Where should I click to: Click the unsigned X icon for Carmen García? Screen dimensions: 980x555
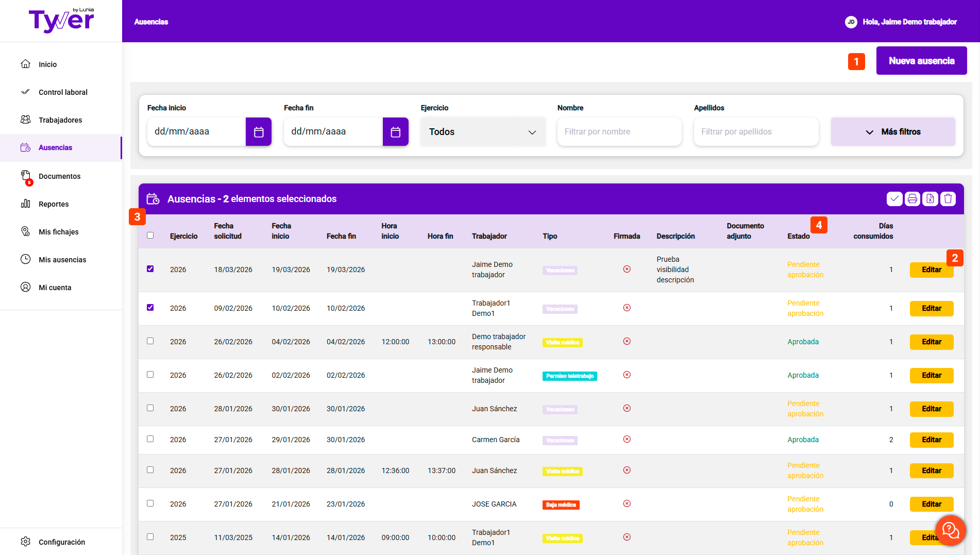coord(627,439)
